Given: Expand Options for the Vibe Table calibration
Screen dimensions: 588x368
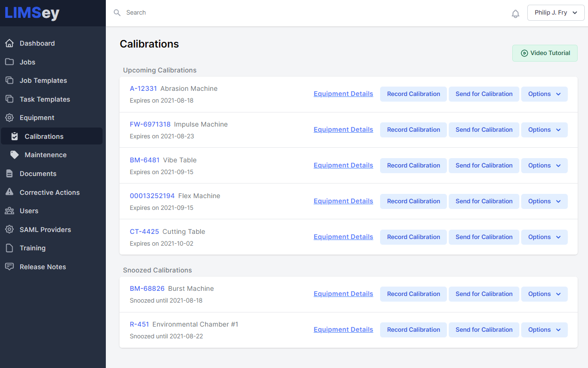Looking at the screenshot, I should pyautogui.click(x=544, y=165).
